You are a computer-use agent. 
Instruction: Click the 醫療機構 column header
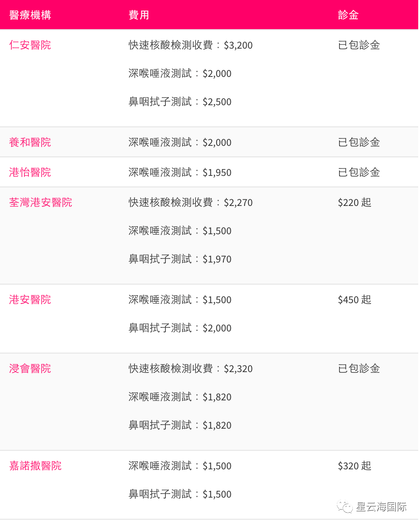pos(30,15)
